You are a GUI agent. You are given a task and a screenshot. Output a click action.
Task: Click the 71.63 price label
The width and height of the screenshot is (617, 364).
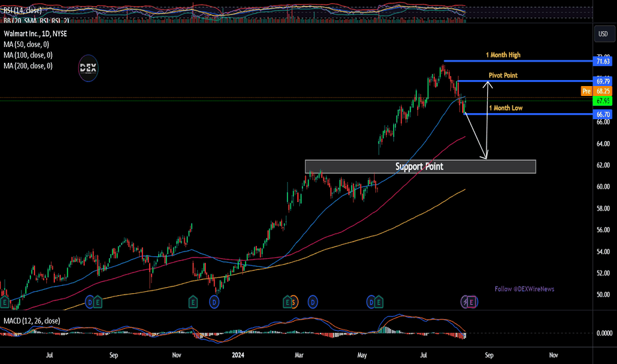pos(602,61)
